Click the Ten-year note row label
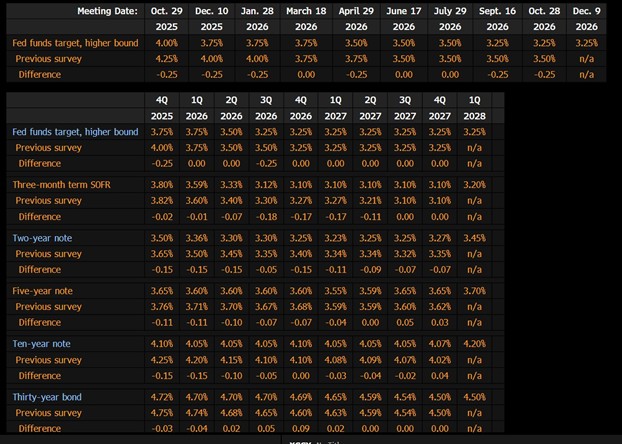The width and height of the screenshot is (622, 444). [x=41, y=344]
